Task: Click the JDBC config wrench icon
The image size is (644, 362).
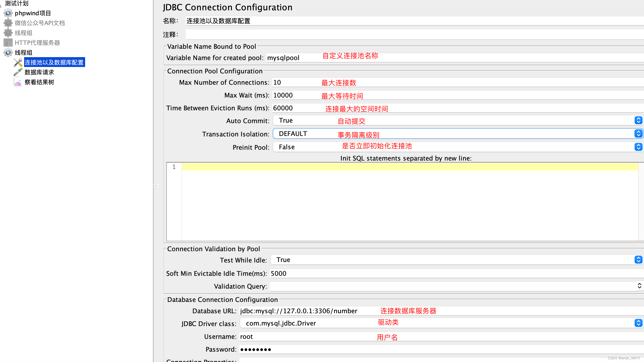Action: tap(18, 62)
